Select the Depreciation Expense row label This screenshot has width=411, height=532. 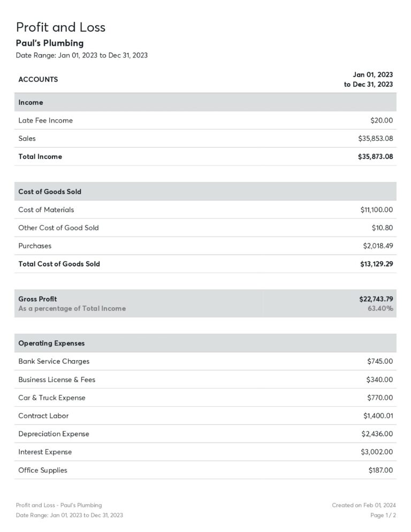click(x=54, y=434)
